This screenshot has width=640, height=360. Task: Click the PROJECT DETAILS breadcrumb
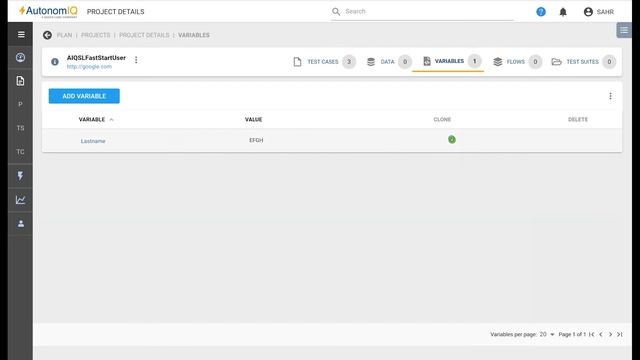144,35
